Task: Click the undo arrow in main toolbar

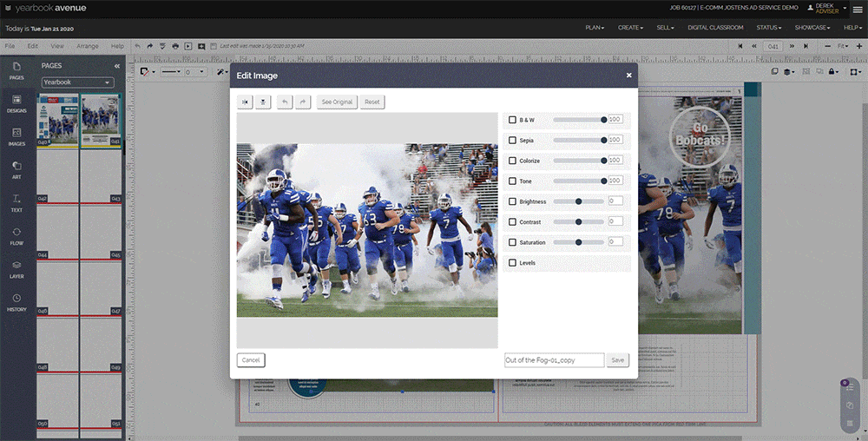Action: pyautogui.click(x=138, y=47)
